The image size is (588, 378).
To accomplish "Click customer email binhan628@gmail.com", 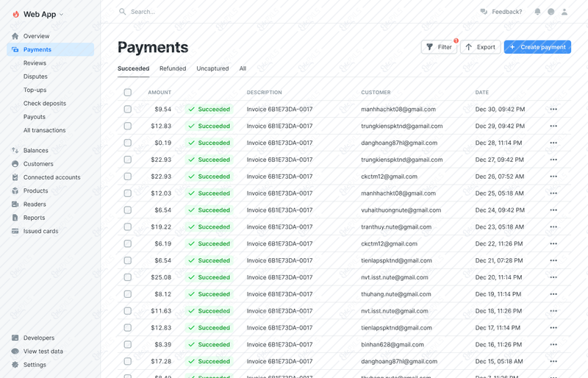I will 392,345.
